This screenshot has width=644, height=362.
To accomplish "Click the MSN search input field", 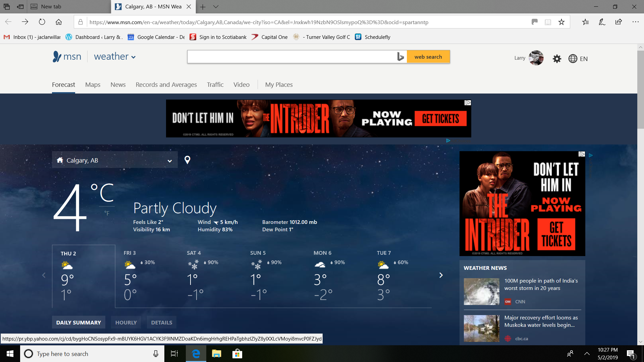I will (291, 57).
